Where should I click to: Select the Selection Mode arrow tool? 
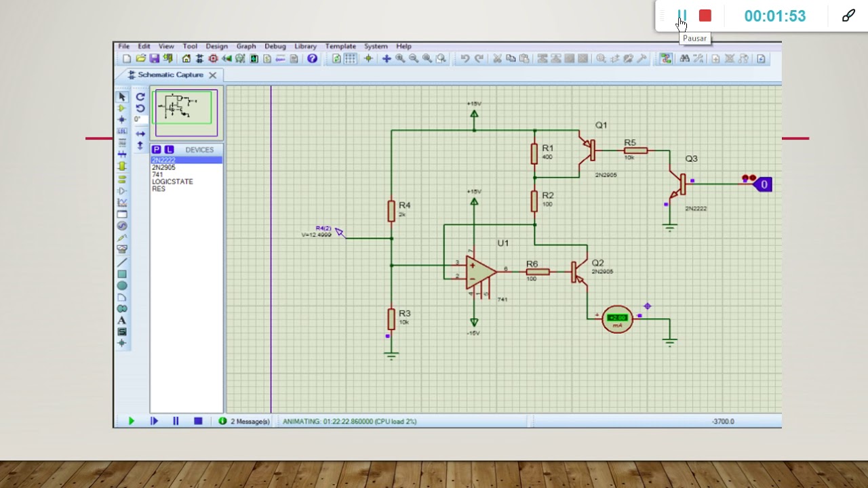click(x=122, y=96)
